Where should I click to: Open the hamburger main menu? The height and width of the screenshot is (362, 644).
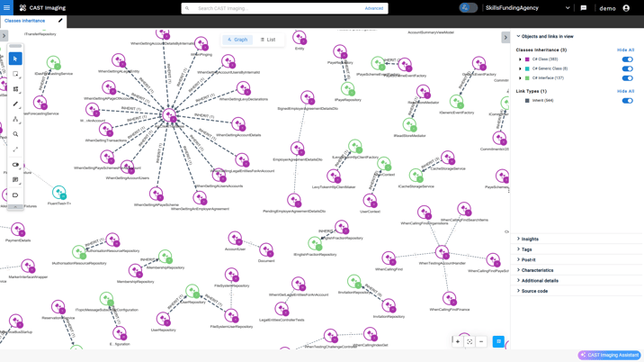[6, 8]
